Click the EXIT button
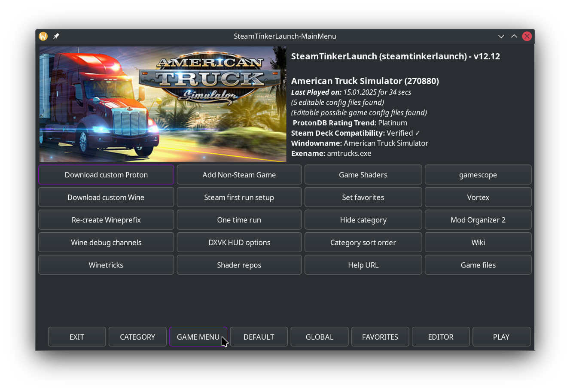The image size is (570, 392). 77,337
